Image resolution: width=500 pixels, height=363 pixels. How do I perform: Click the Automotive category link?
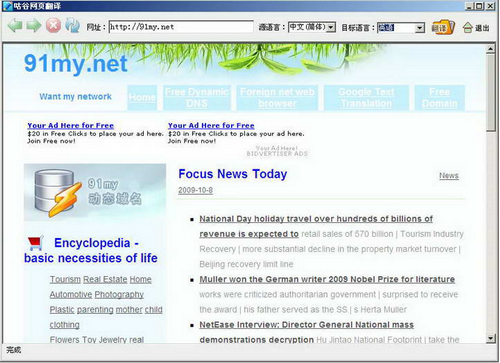tap(71, 295)
